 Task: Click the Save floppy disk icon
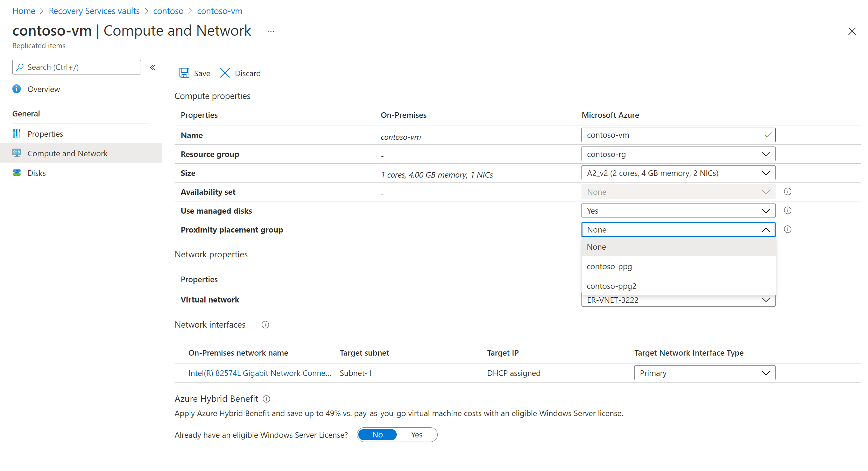[184, 73]
